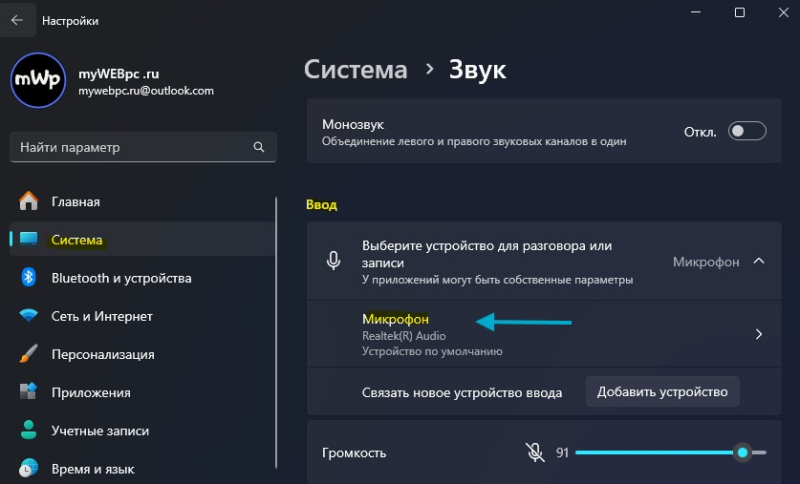Click the Time and language globe icon
The image size is (800, 484).
[29, 468]
